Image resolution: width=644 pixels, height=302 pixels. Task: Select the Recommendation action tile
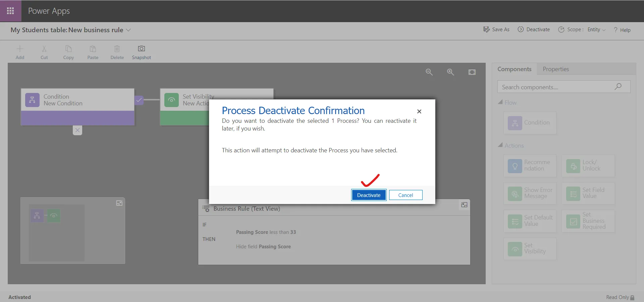click(530, 165)
